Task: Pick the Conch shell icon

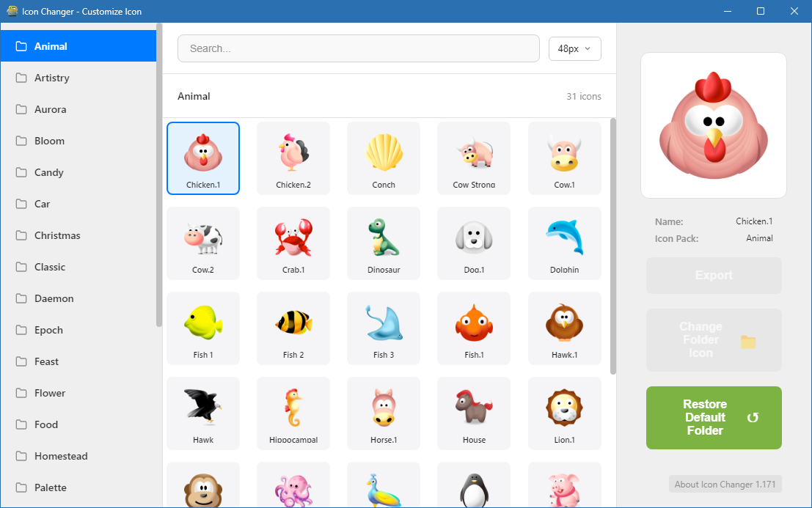Action: click(x=384, y=158)
